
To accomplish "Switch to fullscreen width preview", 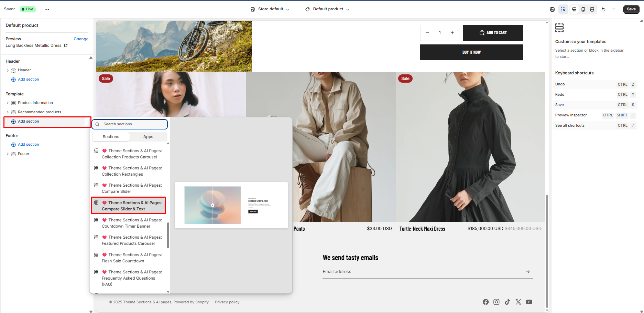I will click(592, 9).
